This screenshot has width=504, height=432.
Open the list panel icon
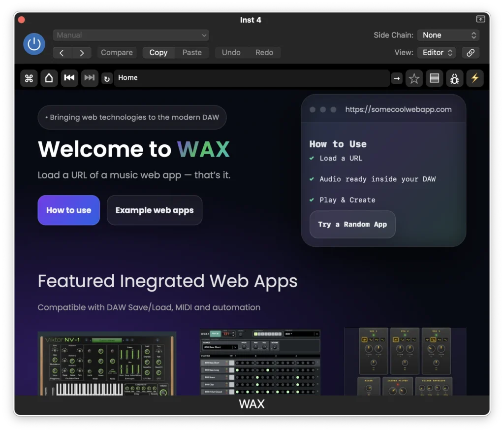point(434,78)
